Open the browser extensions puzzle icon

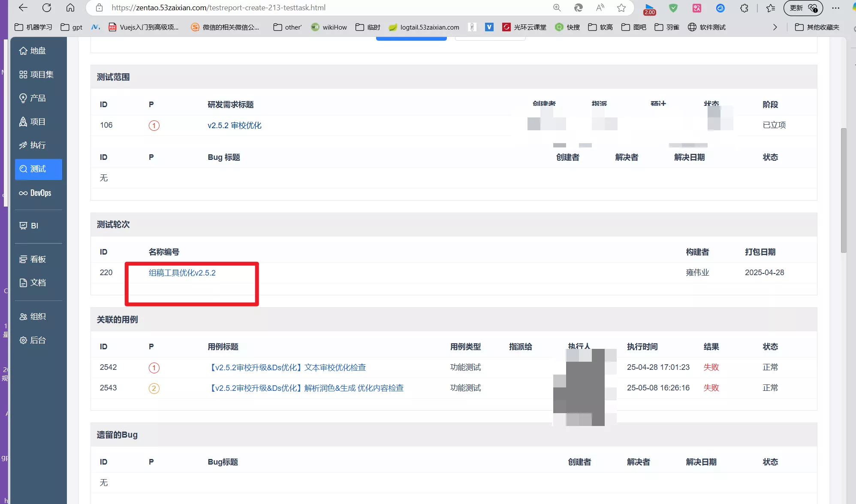tap(744, 8)
